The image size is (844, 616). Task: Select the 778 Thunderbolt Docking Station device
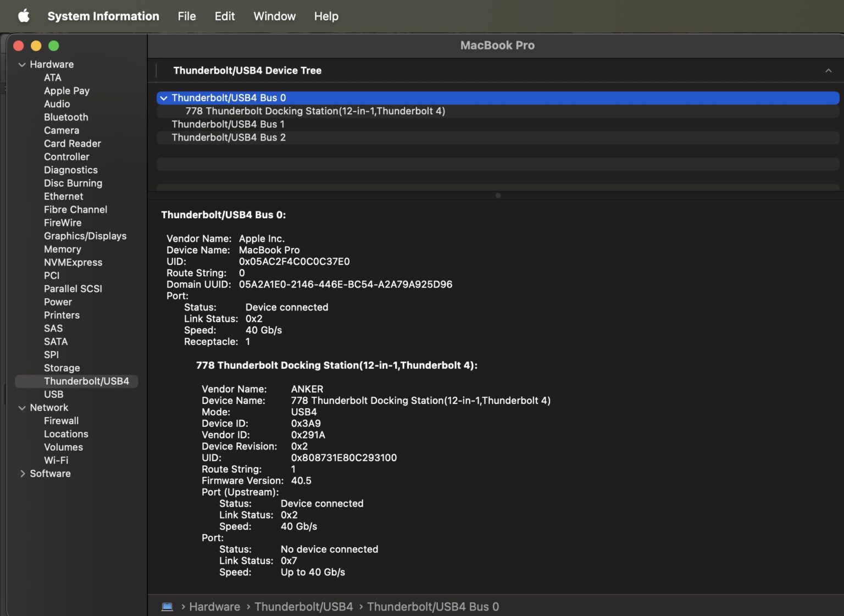pyautogui.click(x=315, y=111)
